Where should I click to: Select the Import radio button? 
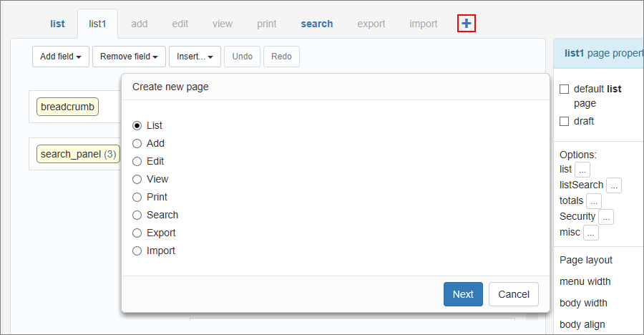[137, 251]
